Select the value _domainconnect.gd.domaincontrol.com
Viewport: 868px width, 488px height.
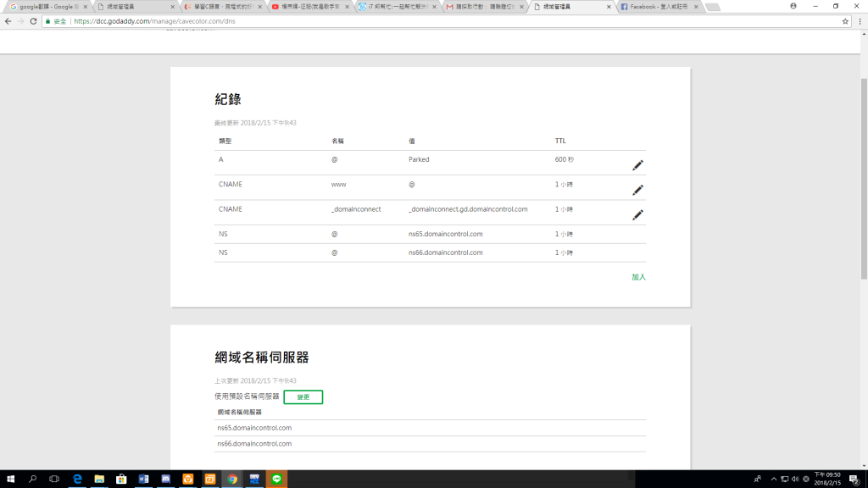point(468,209)
